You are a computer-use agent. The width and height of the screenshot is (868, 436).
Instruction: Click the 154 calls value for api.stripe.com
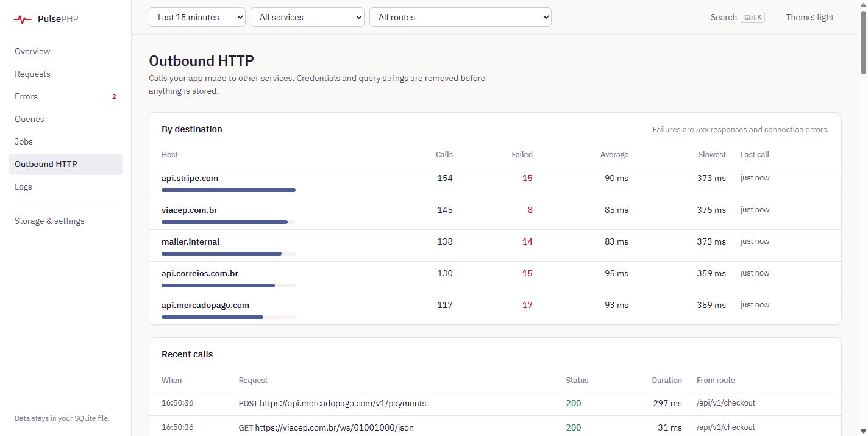tap(445, 178)
